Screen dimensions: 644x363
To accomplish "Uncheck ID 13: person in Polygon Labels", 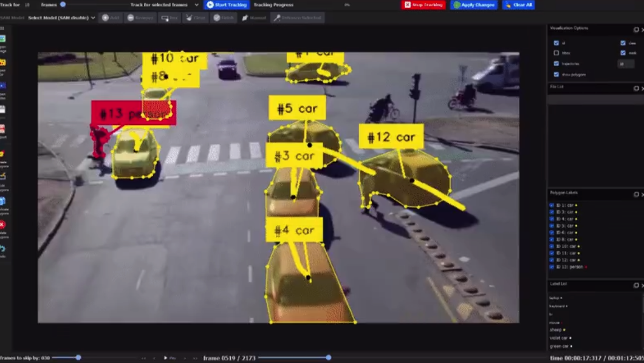I will click(552, 266).
